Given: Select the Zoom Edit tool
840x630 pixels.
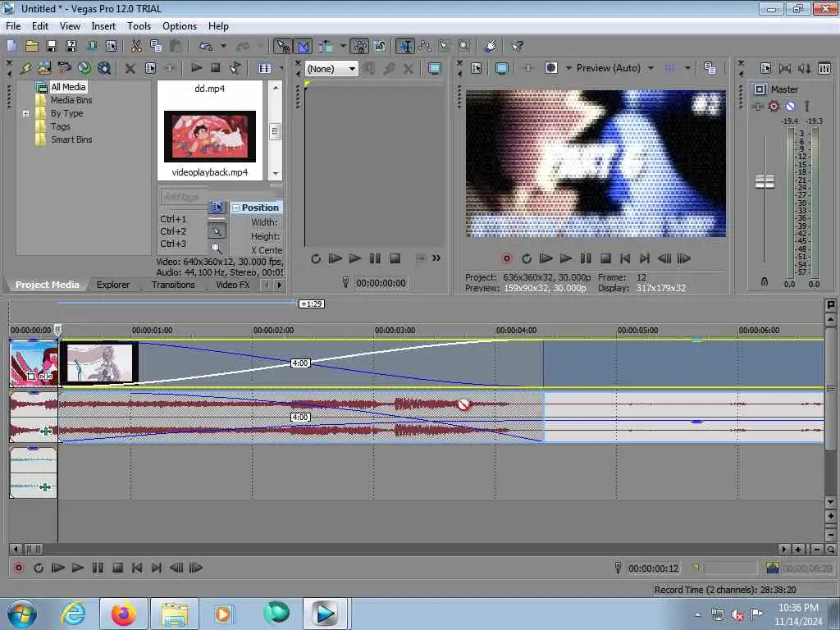Looking at the screenshot, I should [x=464, y=46].
